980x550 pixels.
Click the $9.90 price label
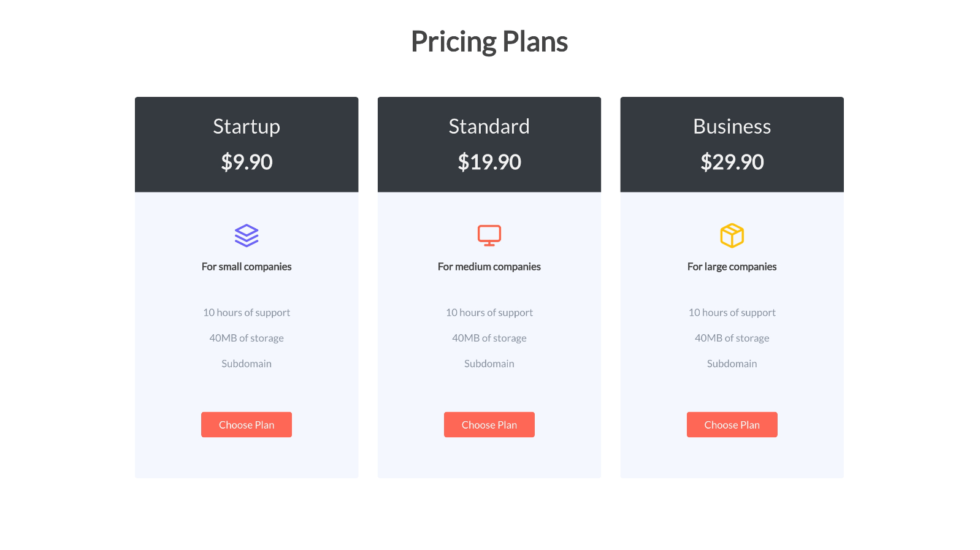click(246, 162)
